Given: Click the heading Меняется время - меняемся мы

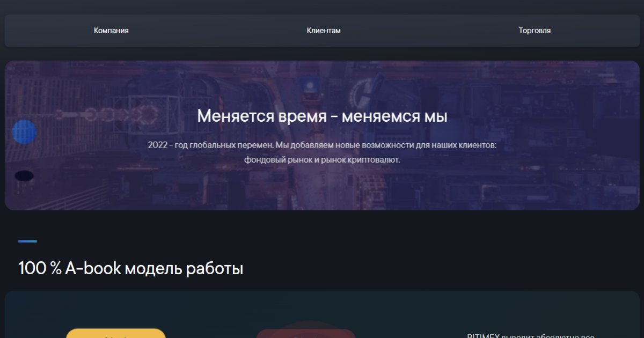Looking at the screenshot, I should [322, 116].
